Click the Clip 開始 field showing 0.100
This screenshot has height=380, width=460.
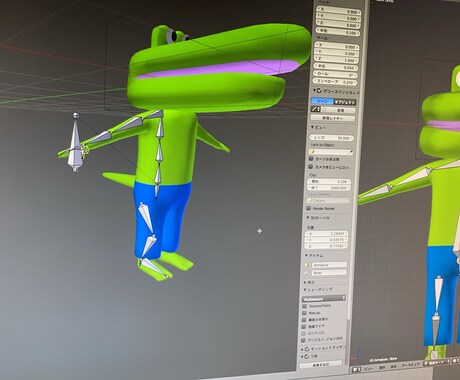click(330, 181)
